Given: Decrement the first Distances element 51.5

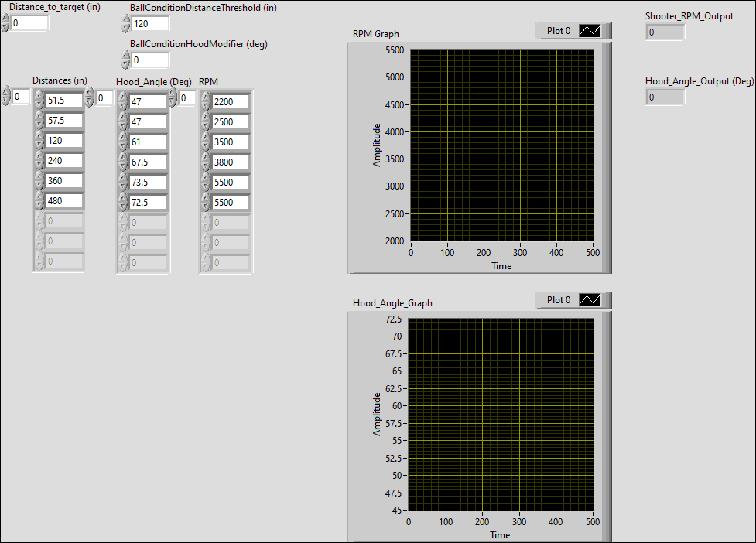Looking at the screenshot, I should (38, 102).
